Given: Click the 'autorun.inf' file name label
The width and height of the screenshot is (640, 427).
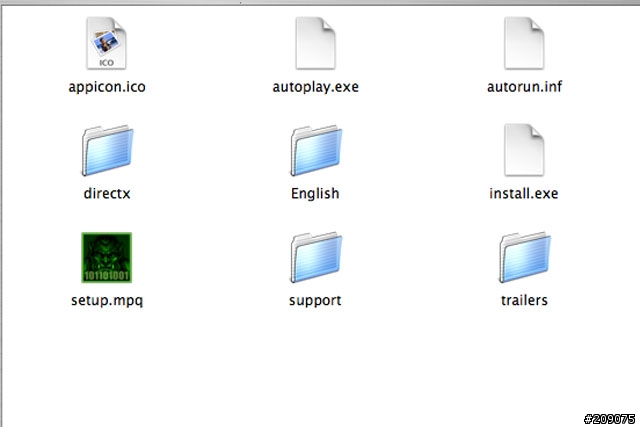Looking at the screenshot, I should tap(524, 87).
